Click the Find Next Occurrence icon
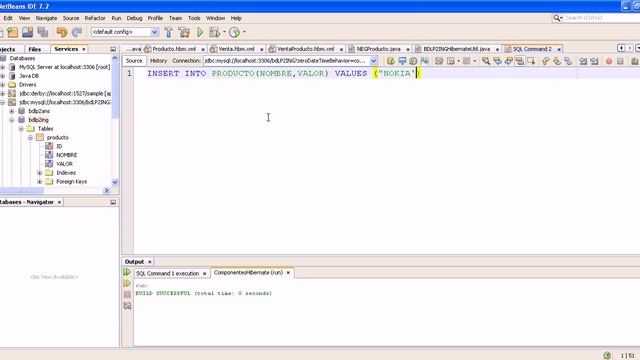This screenshot has width=640, height=360. (509, 61)
